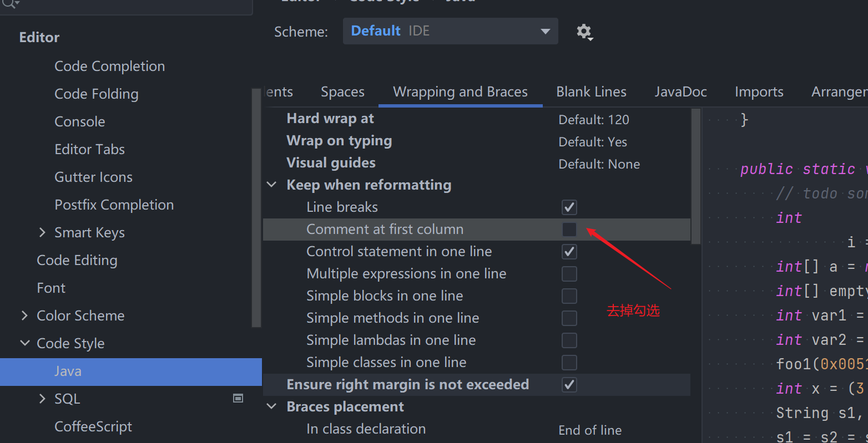The image size is (868, 443).
Task: Switch to the Spaces tab
Action: click(x=342, y=92)
